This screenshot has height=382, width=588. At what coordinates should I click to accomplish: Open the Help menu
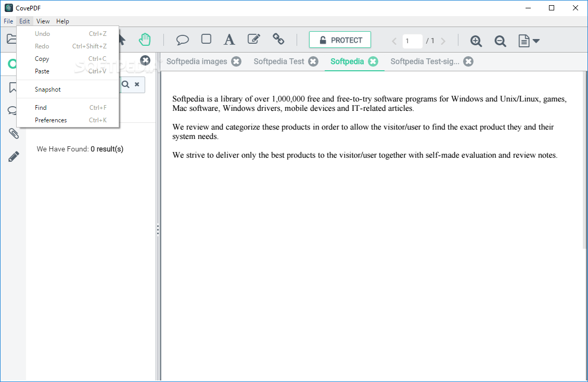[62, 21]
